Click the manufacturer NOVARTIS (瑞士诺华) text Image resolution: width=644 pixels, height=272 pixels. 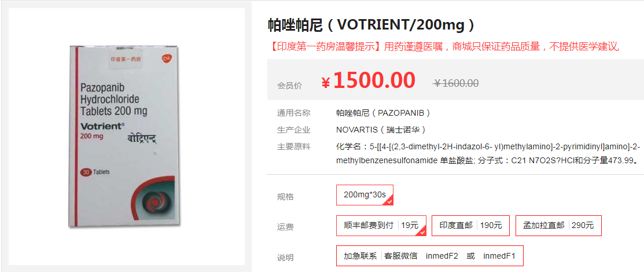click(x=381, y=130)
